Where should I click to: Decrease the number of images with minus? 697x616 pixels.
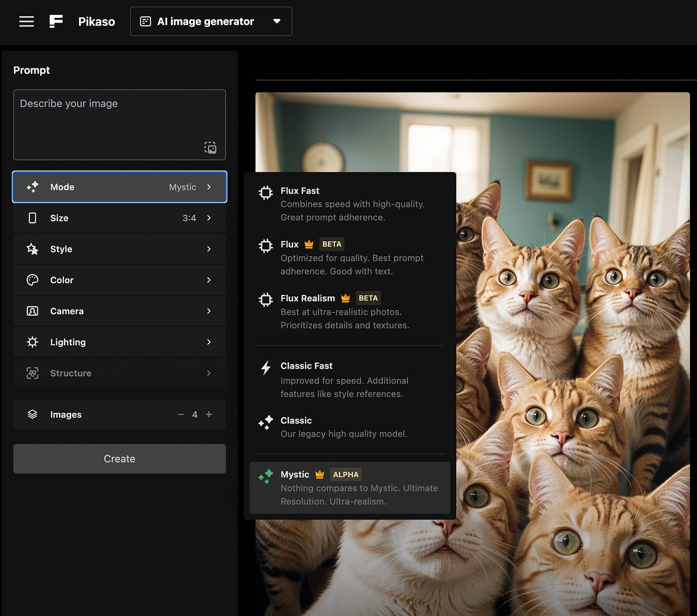click(181, 414)
